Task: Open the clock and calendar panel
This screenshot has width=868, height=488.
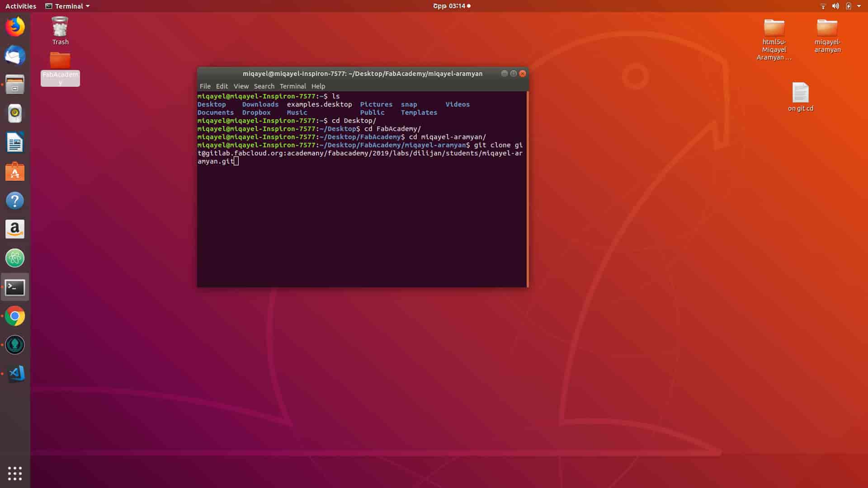Action: tap(452, 6)
